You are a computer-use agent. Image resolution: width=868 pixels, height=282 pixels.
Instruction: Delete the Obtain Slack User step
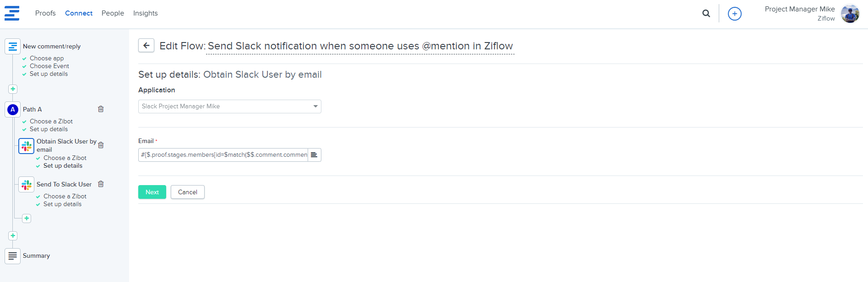(101, 145)
